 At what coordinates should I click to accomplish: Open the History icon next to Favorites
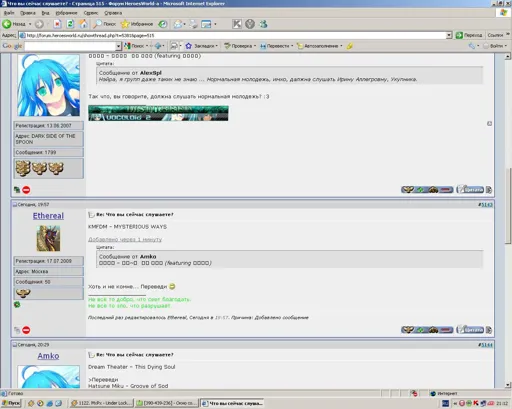pos(163,24)
